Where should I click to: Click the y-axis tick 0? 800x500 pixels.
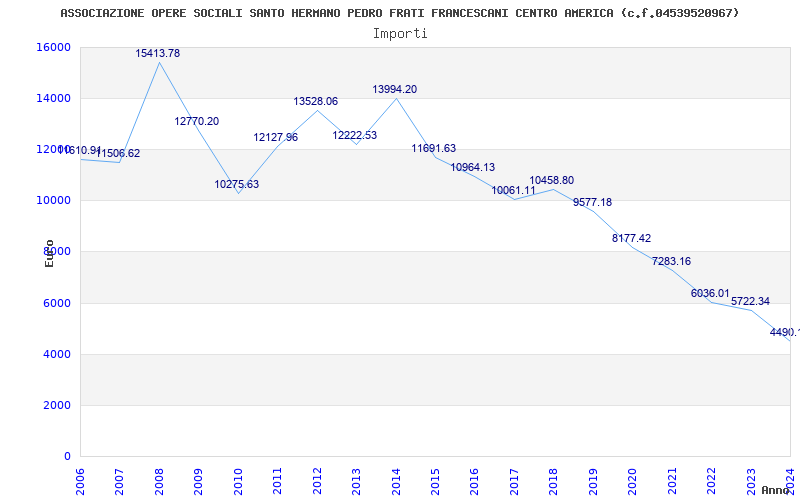(x=67, y=457)
